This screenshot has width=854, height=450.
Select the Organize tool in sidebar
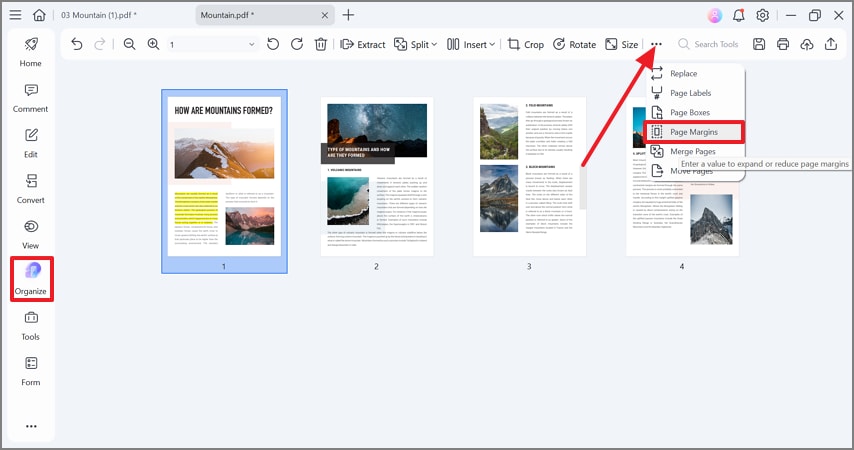(32, 279)
